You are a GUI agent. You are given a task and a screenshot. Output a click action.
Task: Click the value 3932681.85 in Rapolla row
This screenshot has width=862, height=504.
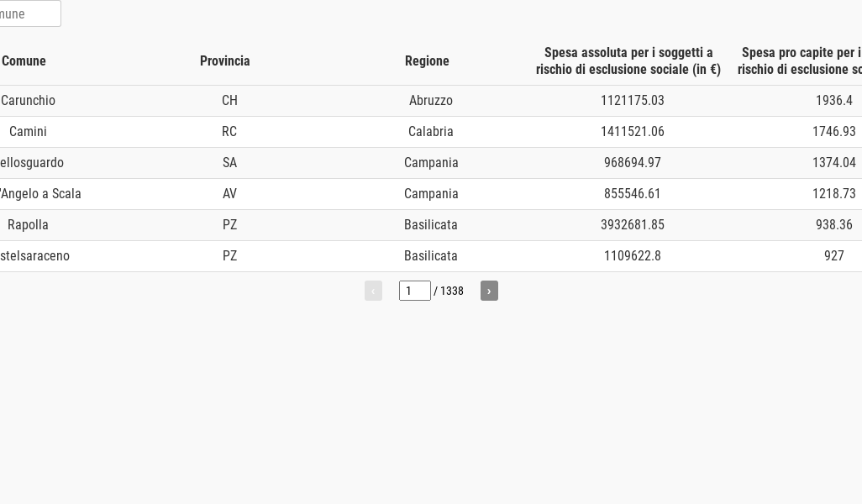(632, 225)
